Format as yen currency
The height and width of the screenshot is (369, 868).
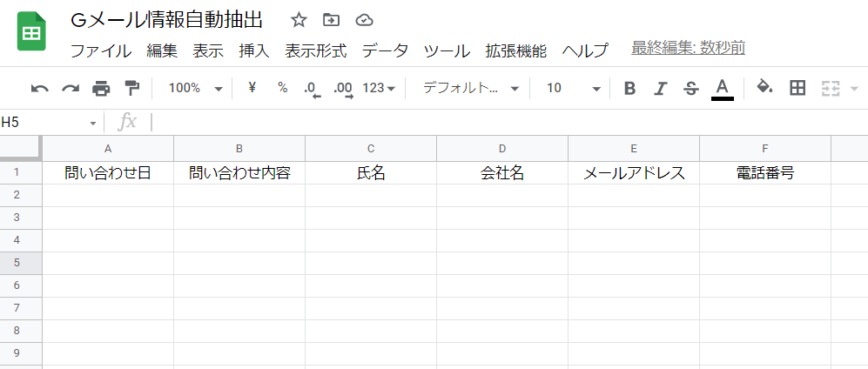click(x=252, y=87)
